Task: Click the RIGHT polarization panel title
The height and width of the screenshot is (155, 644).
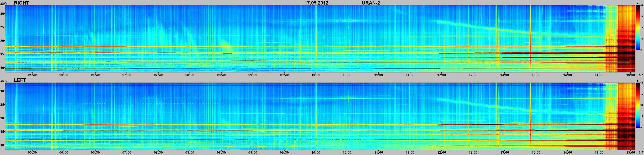Action: pyautogui.click(x=22, y=3)
